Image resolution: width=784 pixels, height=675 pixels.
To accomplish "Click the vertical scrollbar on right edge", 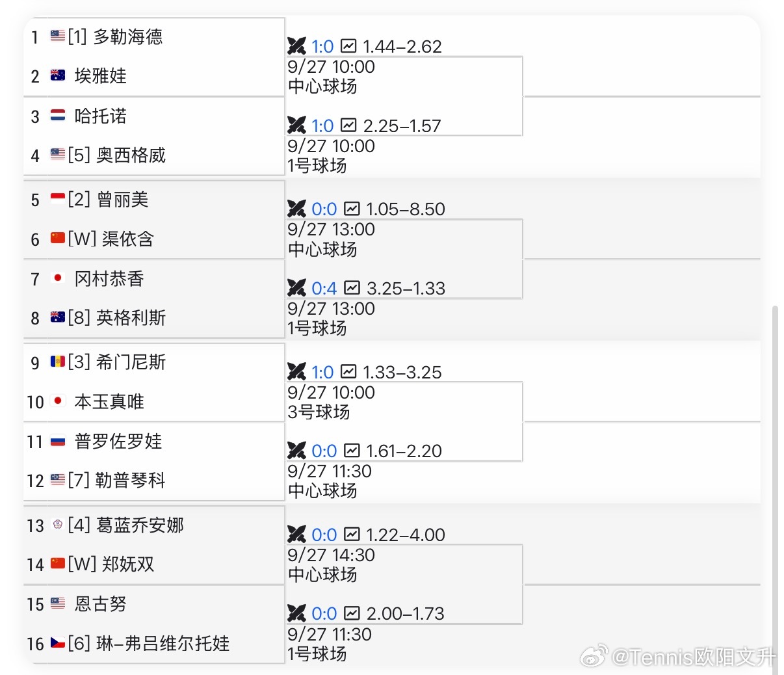I will 775,481.
